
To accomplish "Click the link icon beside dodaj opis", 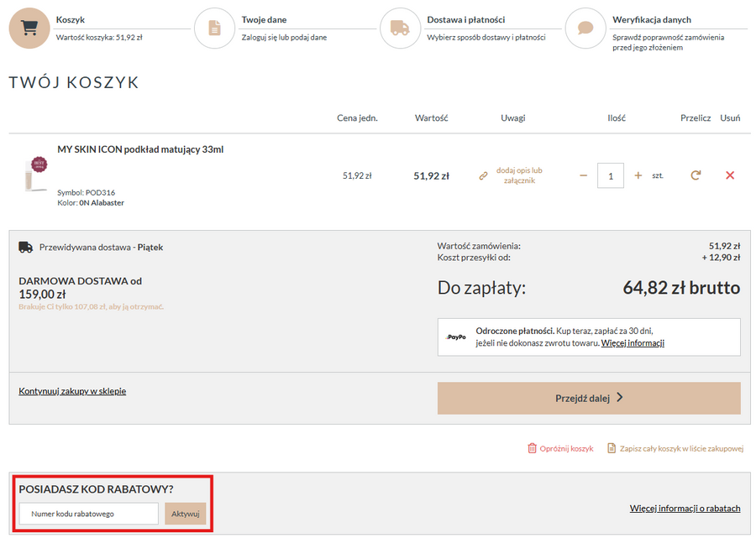I will coord(483,176).
